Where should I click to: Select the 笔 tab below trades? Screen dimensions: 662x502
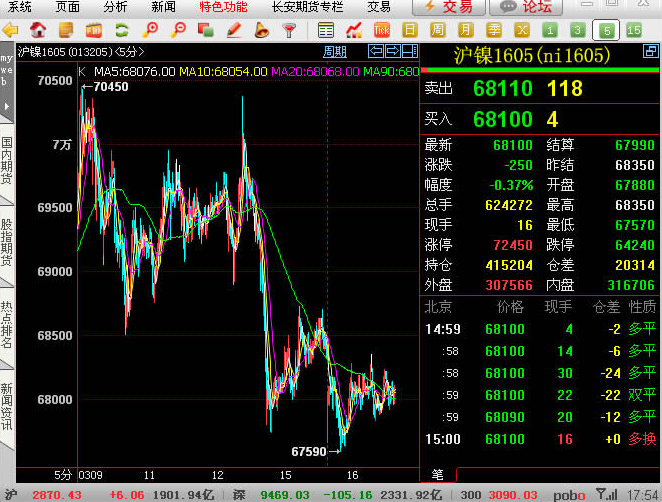(438, 475)
